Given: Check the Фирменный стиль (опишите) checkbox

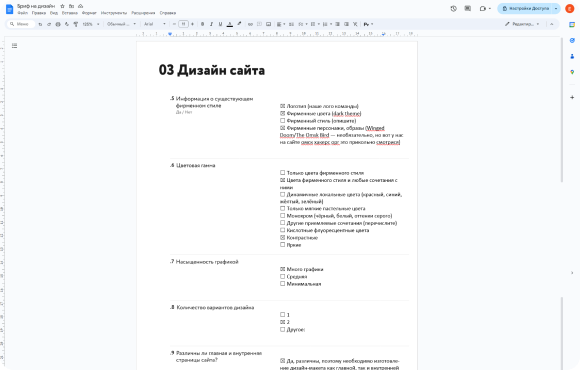Looking at the screenshot, I should pos(283,121).
